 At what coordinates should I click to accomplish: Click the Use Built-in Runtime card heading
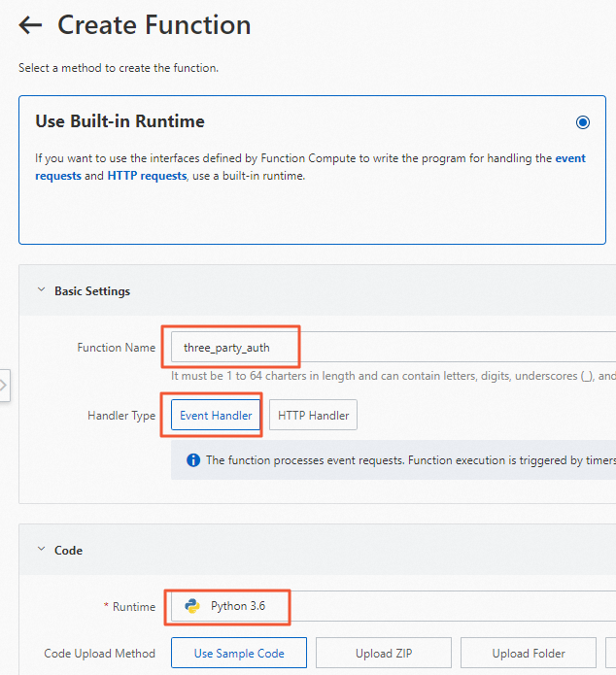point(120,121)
